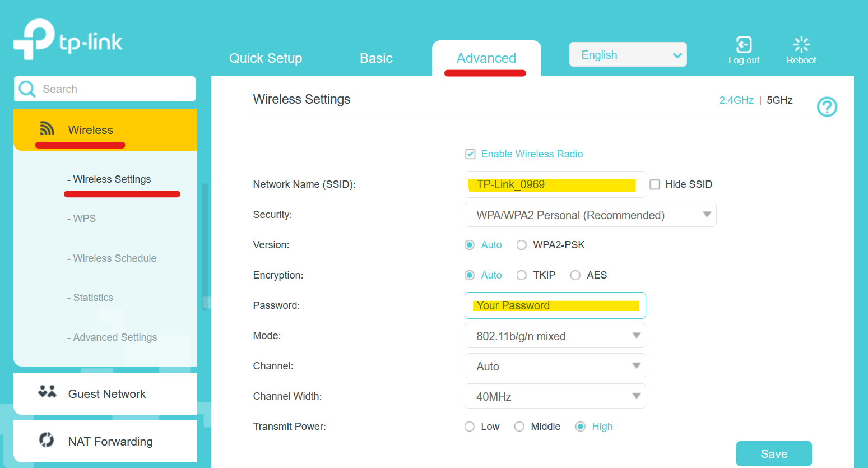Switch to the 5GHz link
This screenshot has width=868, height=468.
tap(779, 100)
